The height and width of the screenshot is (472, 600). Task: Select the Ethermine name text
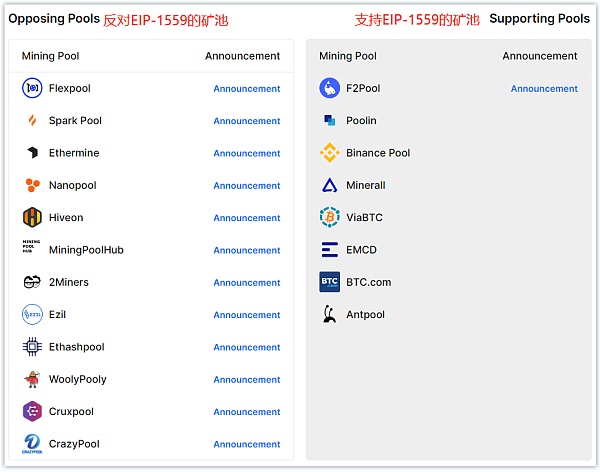74,153
